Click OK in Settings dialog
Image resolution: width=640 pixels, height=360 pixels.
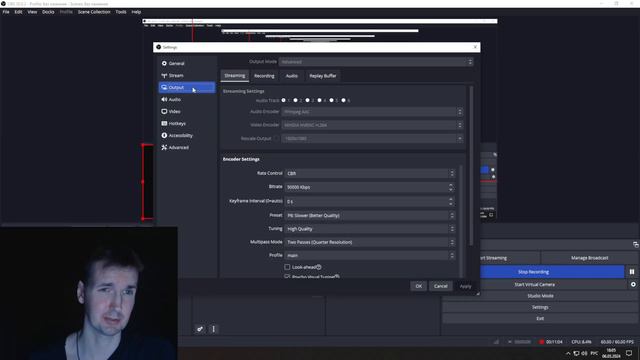[x=418, y=286]
